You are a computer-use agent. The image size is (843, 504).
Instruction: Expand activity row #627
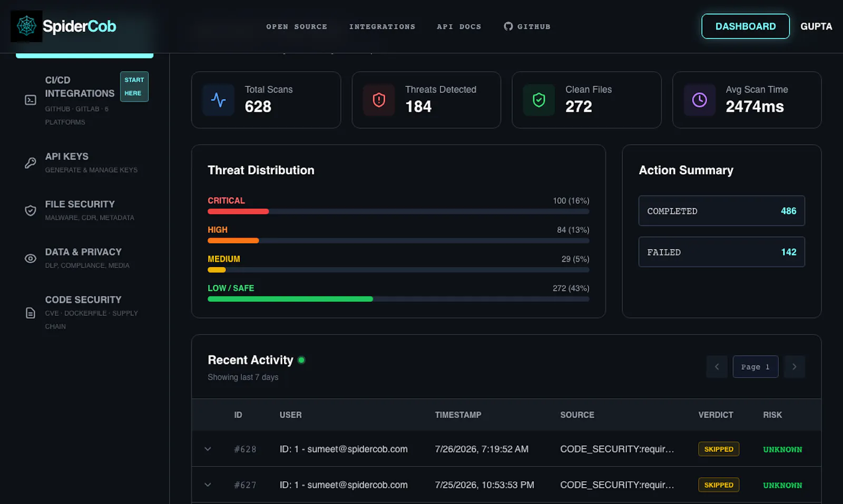(208, 485)
